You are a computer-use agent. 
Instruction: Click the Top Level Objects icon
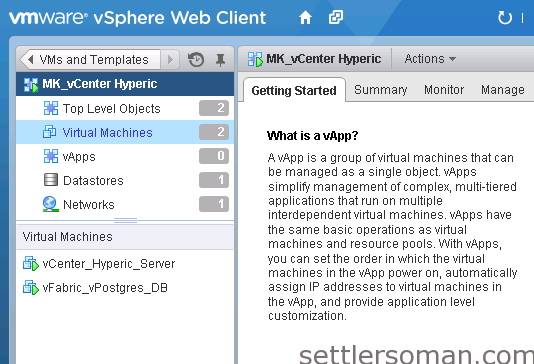point(51,108)
